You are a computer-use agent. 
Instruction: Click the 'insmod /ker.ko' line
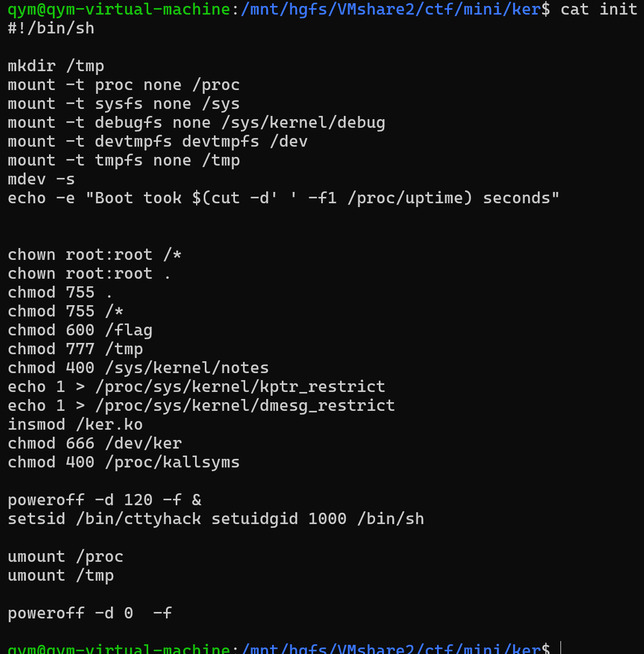[x=75, y=425]
